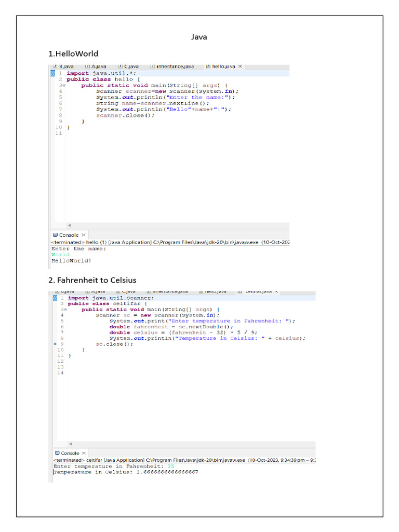Collapse the main method fold on line 3 of celtifar.java
This screenshot has height=532, width=399.
(65, 310)
